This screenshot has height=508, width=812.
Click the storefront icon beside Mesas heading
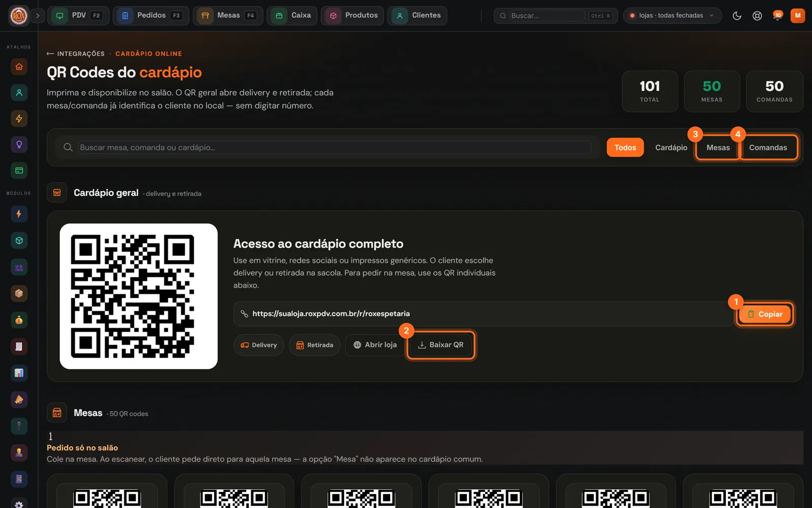[57, 413]
